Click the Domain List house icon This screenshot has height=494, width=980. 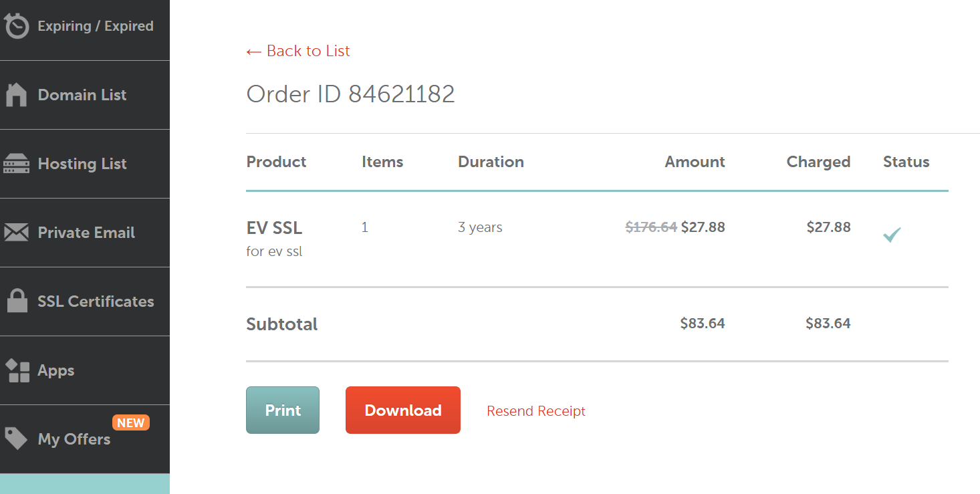pos(17,95)
